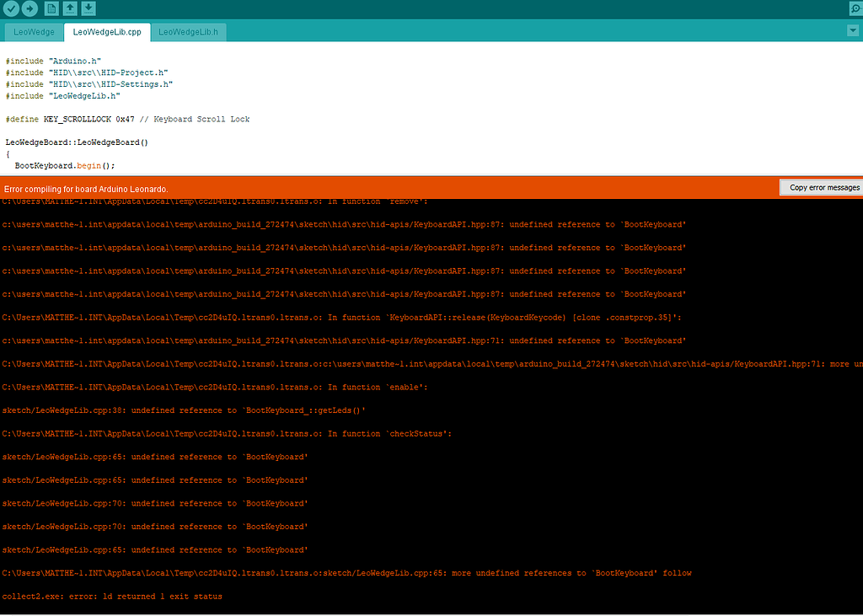Viewport: 863px width, 616px height.
Task: Verify the sketch using the checkmark icon
Action: coord(11,8)
